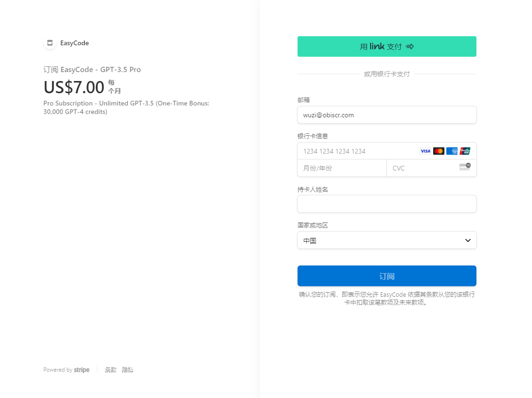
Task: Click the Stripe logo in footer
Action: [81, 369]
